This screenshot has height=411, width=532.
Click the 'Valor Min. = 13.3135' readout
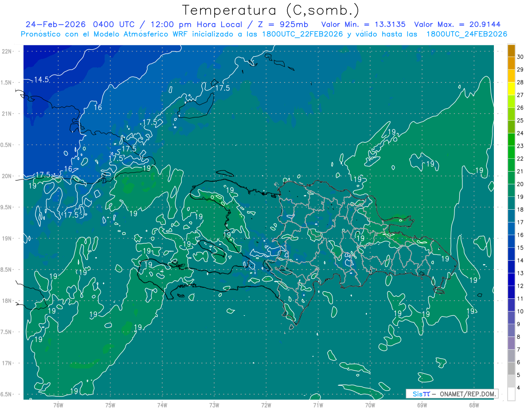tap(364, 24)
